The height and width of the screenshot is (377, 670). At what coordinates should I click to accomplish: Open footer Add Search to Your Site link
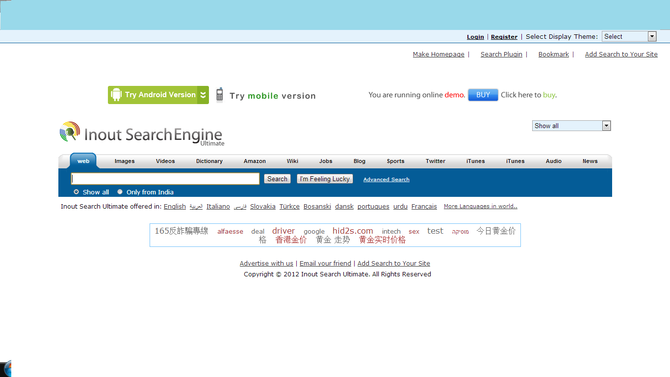click(x=394, y=263)
